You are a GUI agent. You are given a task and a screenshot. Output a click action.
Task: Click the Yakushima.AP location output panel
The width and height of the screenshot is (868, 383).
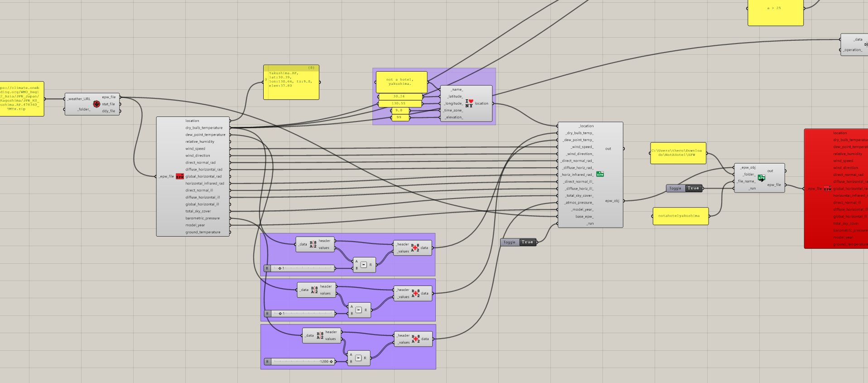click(x=291, y=82)
